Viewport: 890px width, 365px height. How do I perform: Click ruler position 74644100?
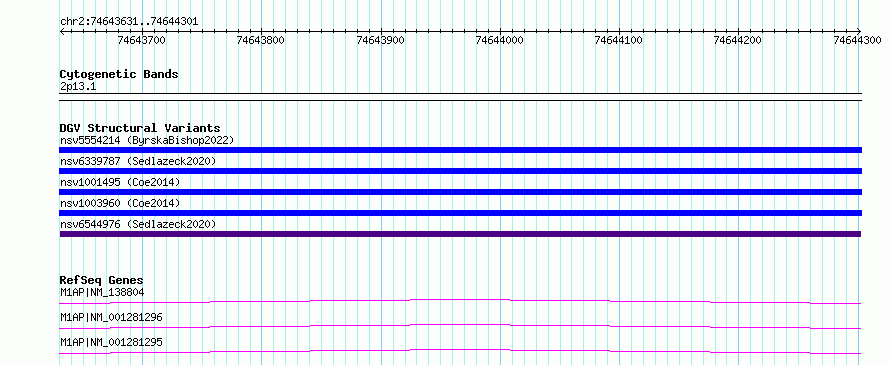(x=619, y=40)
